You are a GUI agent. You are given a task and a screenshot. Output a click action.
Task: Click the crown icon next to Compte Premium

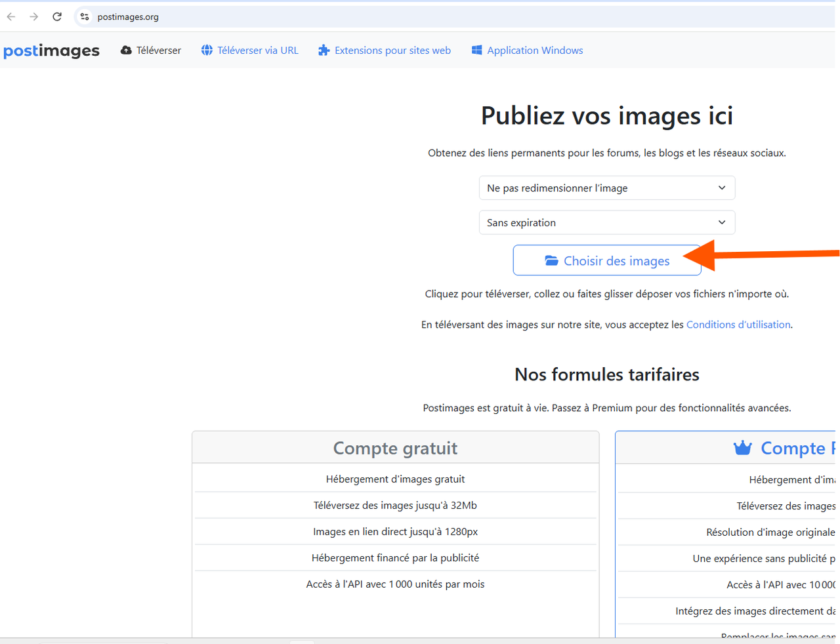coord(743,448)
